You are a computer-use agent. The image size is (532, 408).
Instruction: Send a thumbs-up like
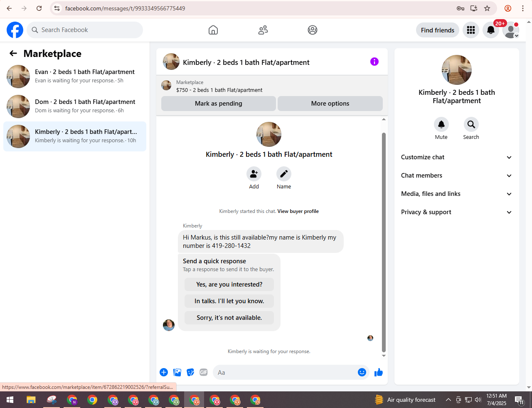(379, 372)
